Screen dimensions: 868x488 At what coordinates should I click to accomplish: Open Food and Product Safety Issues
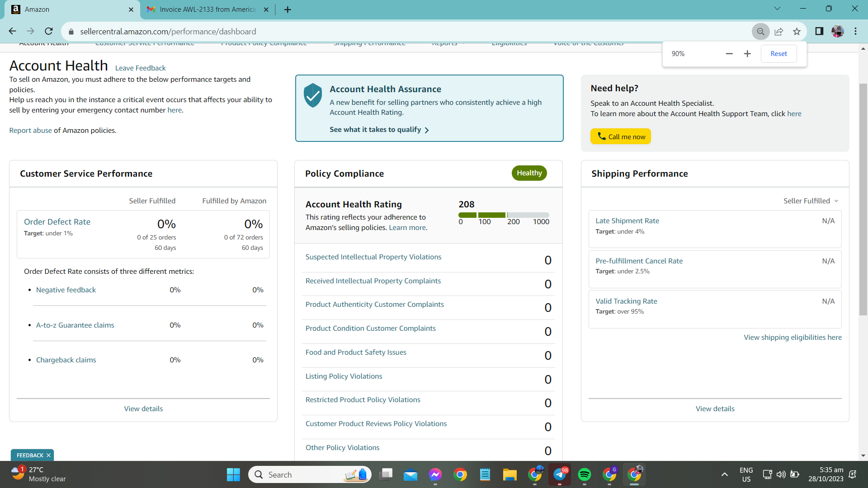[x=356, y=352]
